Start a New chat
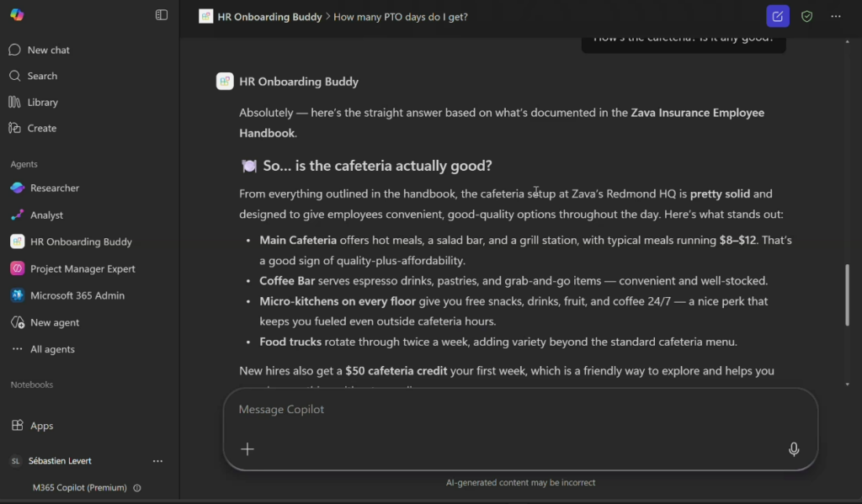This screenshot has height=504, width=862. point(48,50)
